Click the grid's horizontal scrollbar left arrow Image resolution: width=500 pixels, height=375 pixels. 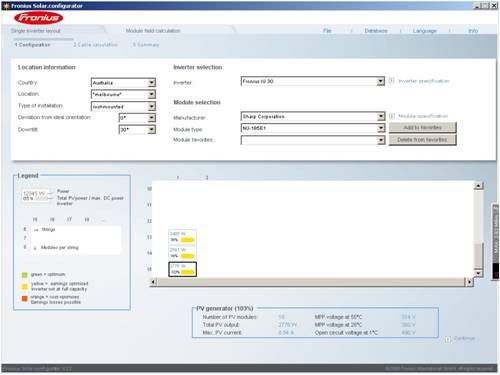[x=153, y=282]
